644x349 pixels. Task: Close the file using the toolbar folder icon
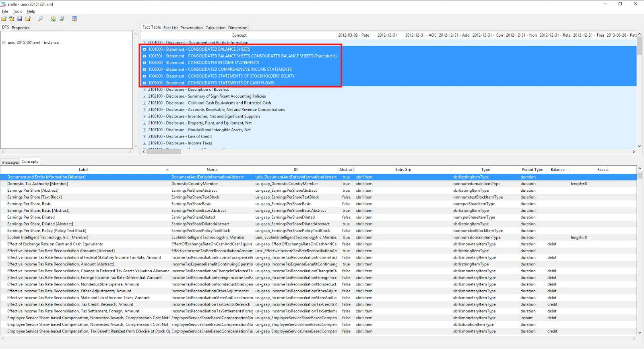coord(28,19)
